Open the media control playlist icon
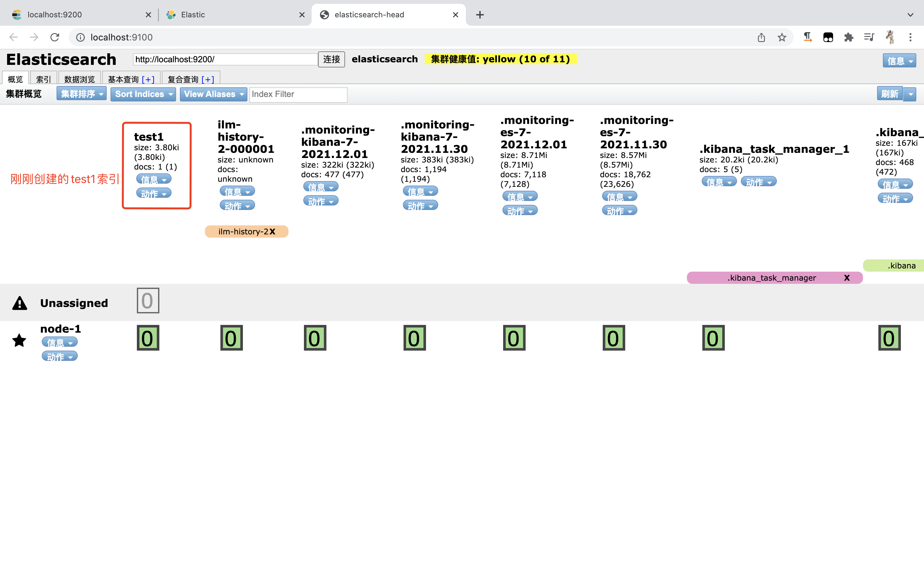The width and height of the screenshot is (924, 576). [869, 37]
